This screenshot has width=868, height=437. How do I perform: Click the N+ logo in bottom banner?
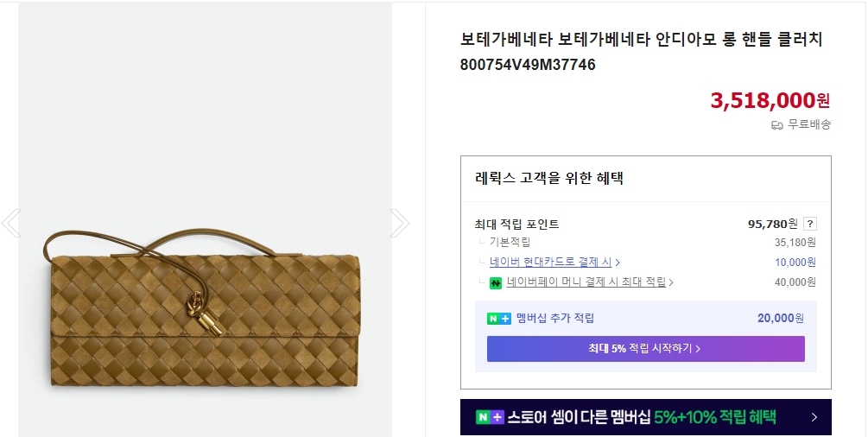(490, 418)
